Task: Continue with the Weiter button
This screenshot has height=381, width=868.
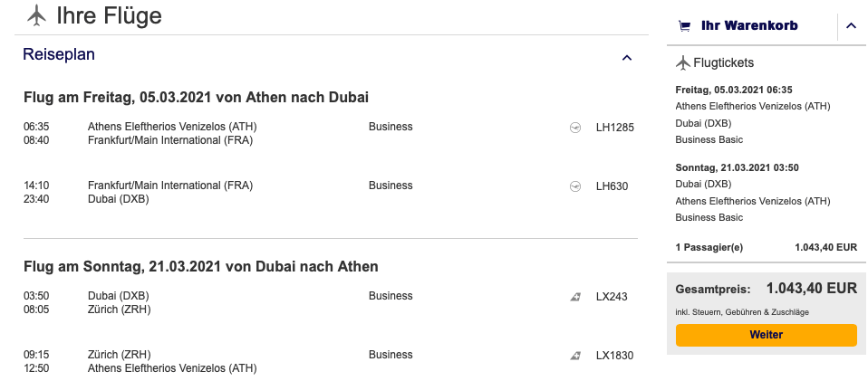Action: click(x=767, y=335)
